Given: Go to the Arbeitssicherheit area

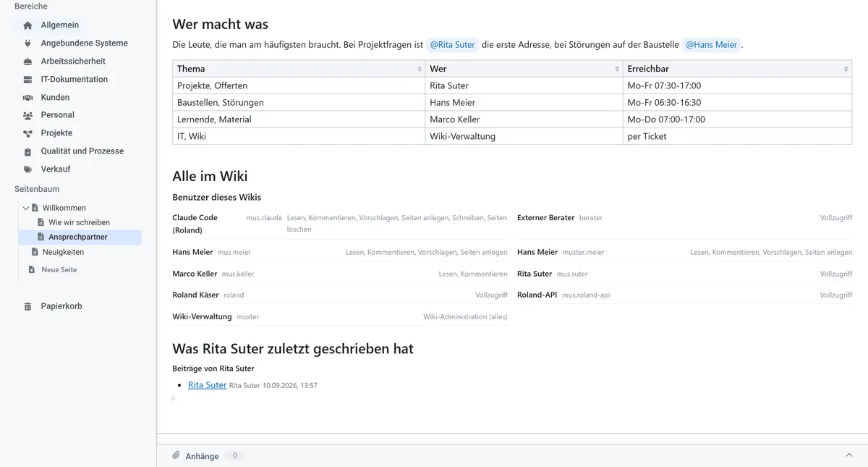Looking at the screenshot, I should click(x=73, y=62).
